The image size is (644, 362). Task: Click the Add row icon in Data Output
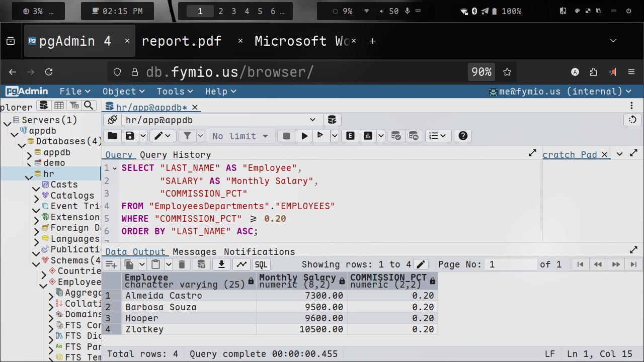[111, 264]
